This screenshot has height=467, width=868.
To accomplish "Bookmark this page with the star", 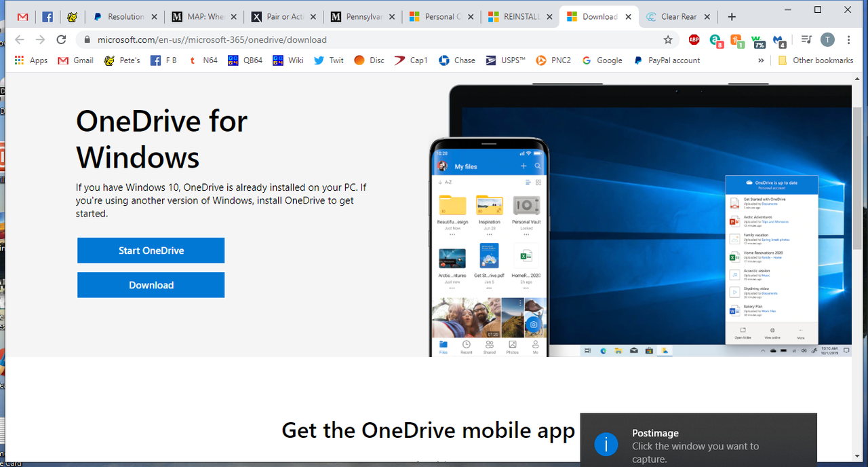I will (668, 40).
